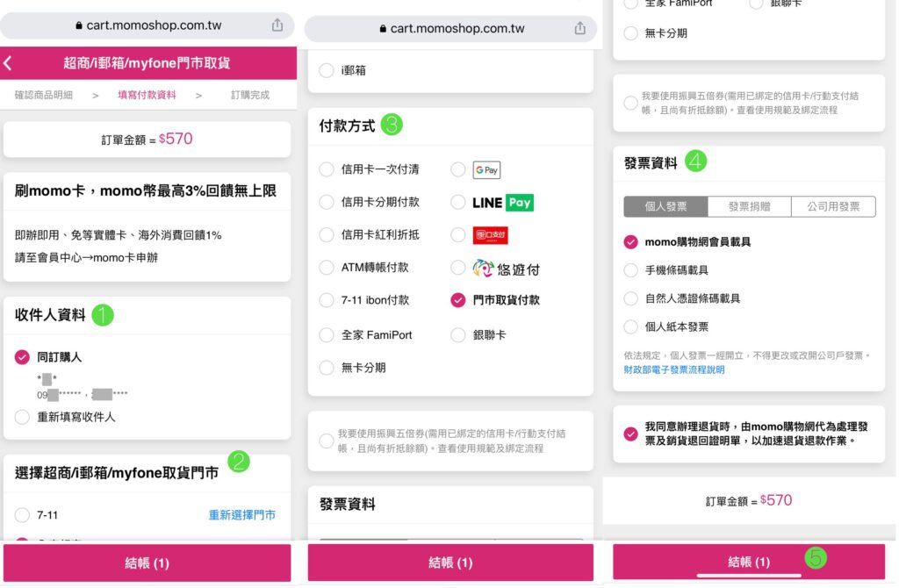899x588 pixels.
Task: Pick ATM轉帳付款 as the payment method
Action: (x=327, y=267)
